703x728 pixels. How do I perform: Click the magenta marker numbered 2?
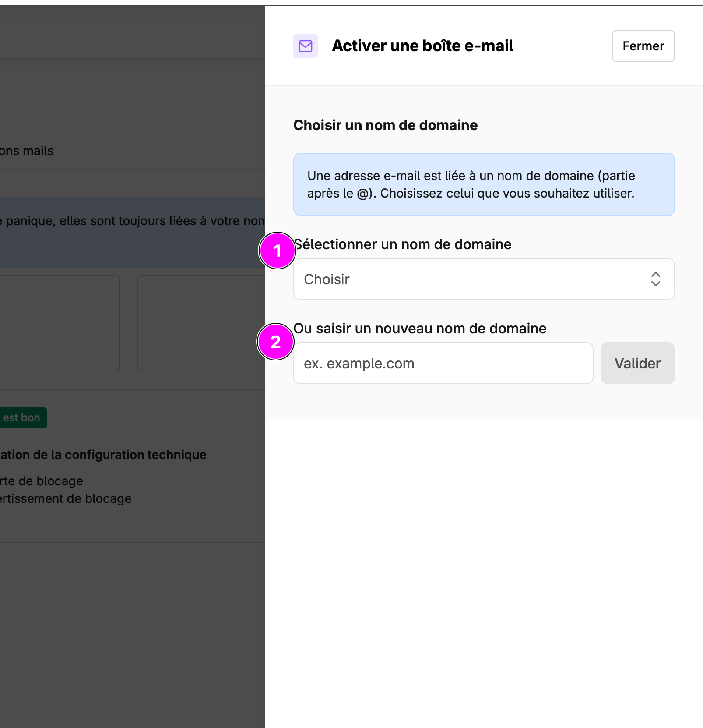(x=275, y=342)
